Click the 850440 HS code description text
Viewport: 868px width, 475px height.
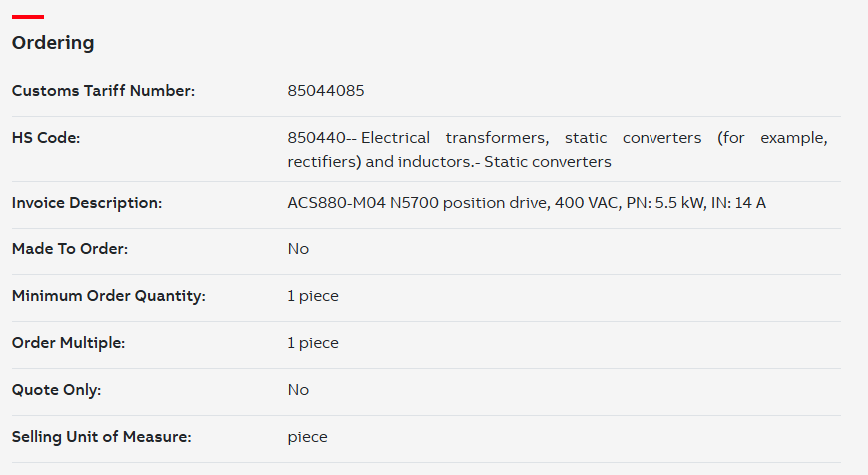[558, 149]
